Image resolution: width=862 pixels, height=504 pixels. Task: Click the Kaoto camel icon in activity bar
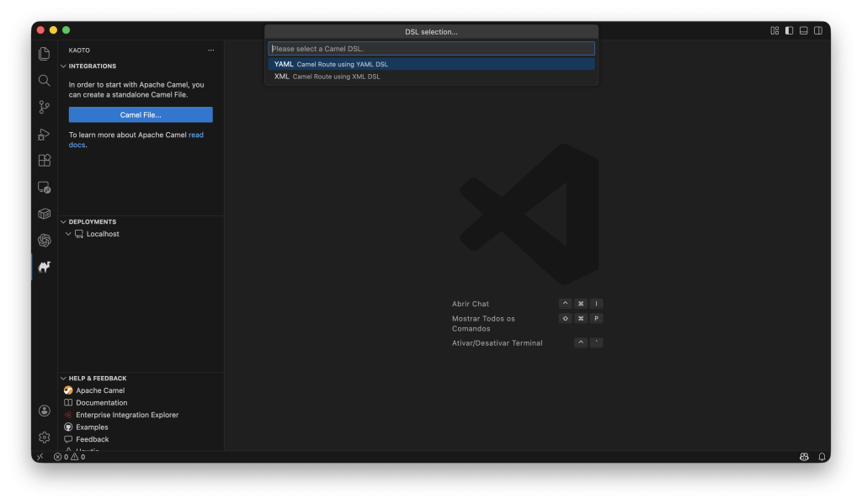[45, 267]
